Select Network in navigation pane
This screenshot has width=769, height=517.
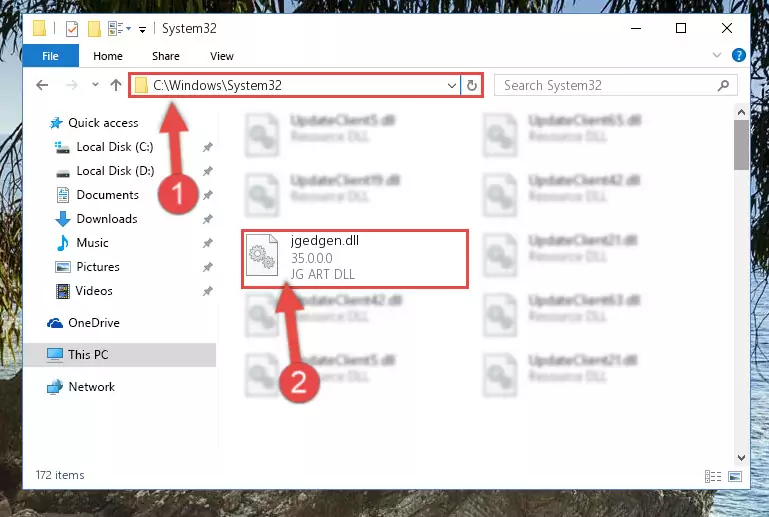91,387
